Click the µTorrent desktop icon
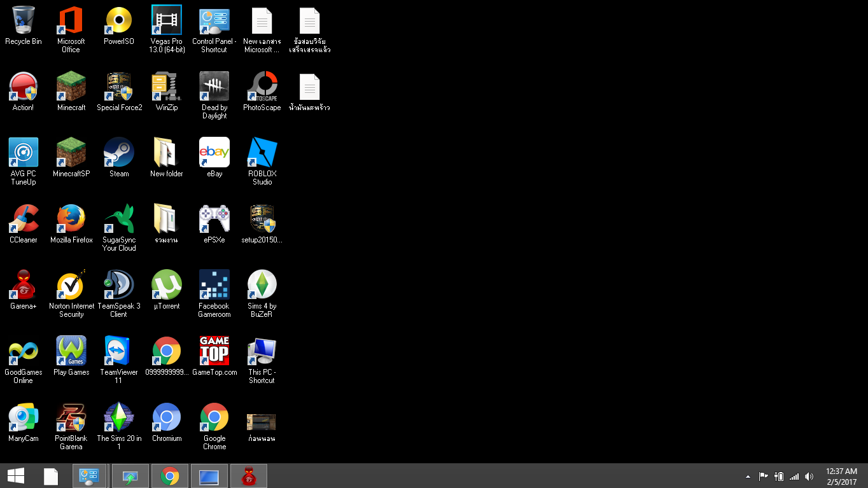Image resolution: width=868 pixels, height=488 pixels. click(x=167, y=285)
